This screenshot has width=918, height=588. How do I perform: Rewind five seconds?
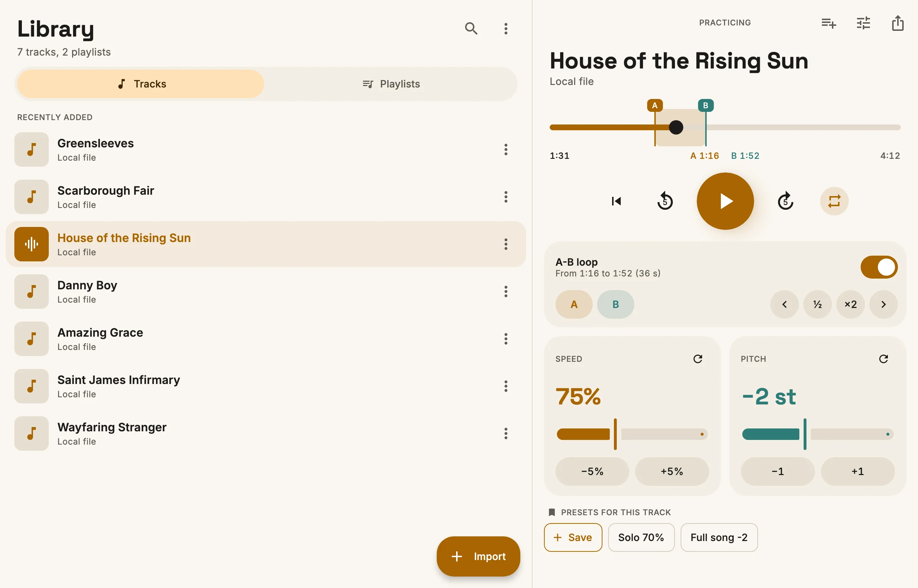click(x=665, y=201)
